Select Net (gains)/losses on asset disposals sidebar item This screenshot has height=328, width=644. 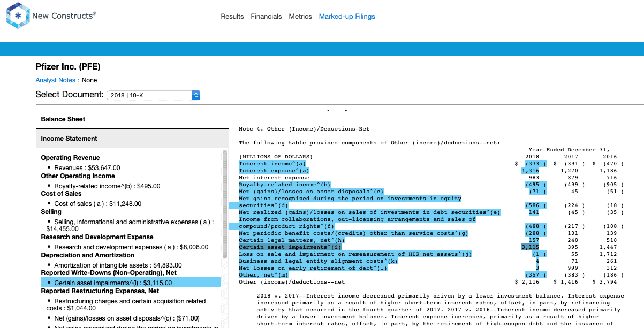pyautogui.click(x=126, y=318)
